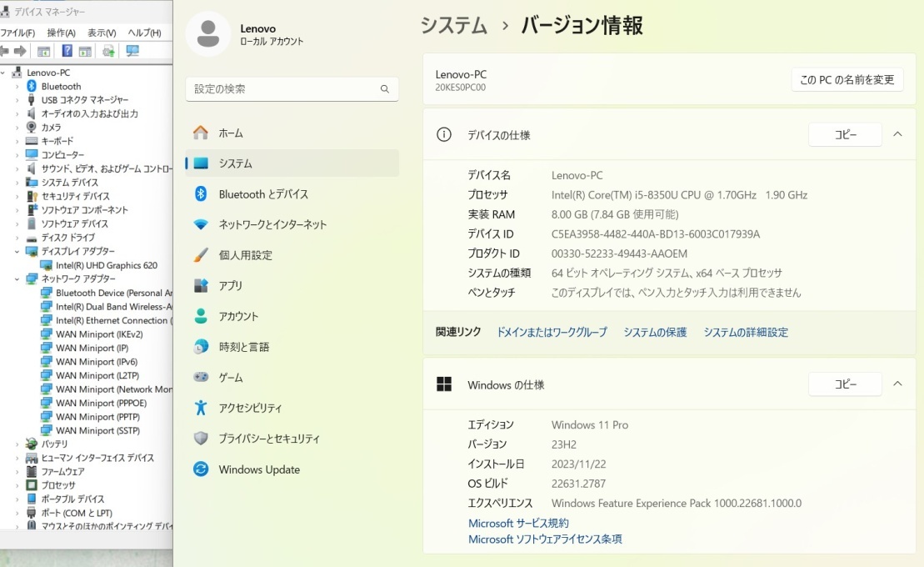Viewport: 924px width, 567px height.
Task: Click the ポート (COM と LPT) icon
Action: click(32, 513)
